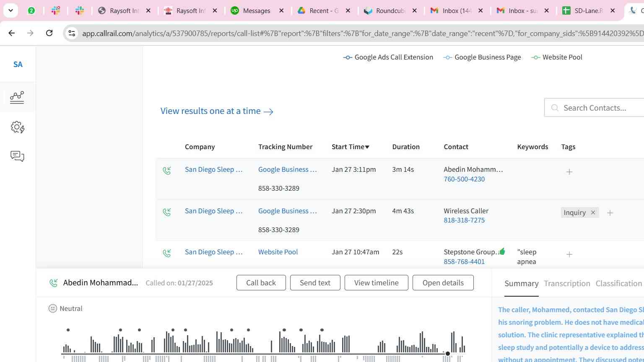This screenshot has width=644, height=362.
Task: Switch to Inbox (144 Gmail browser tab
Action: 457,11
